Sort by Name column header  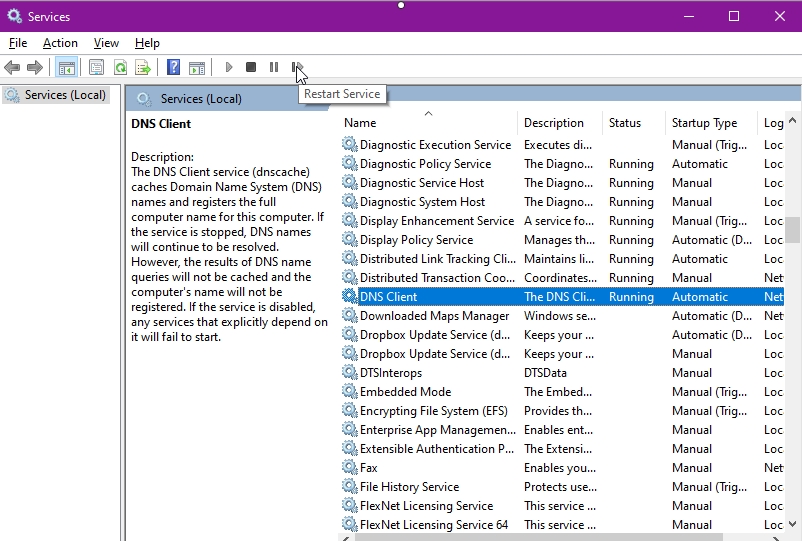(x=428, y=123)
